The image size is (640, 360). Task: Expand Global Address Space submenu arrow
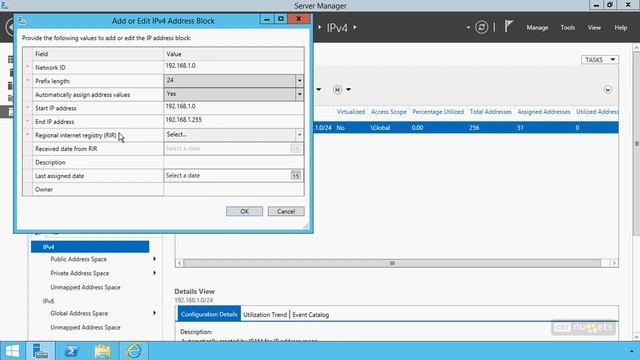(154, 313)
